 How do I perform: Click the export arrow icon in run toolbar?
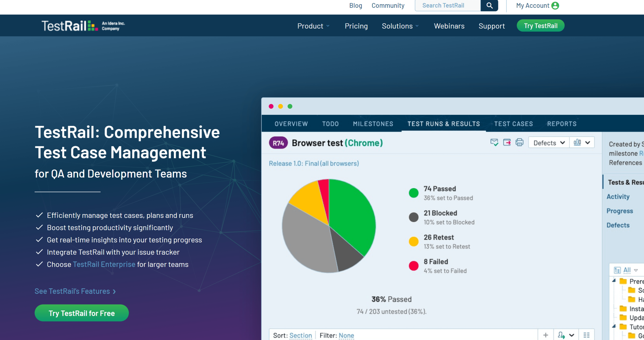coord(507,143)
